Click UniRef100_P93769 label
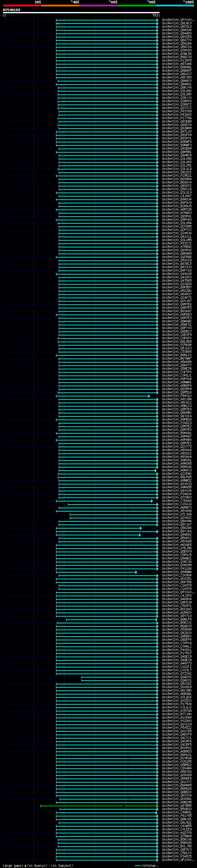 pyautogui.click(x=177, y=111)
